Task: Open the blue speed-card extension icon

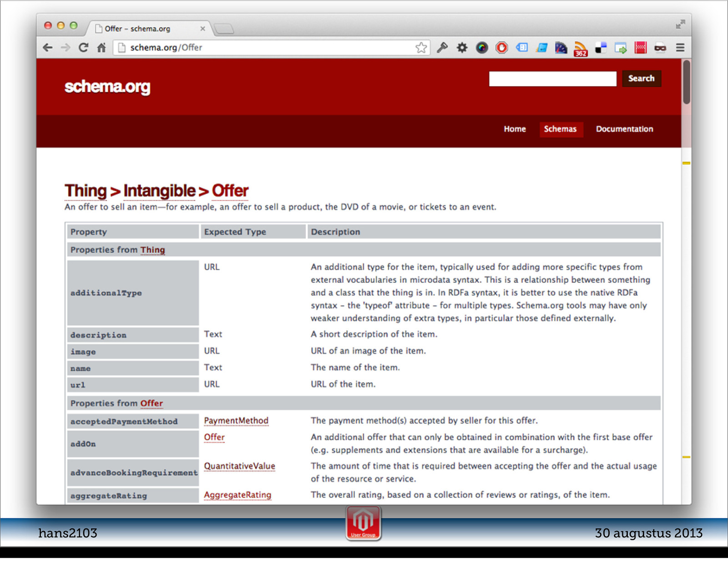Action: [541, 47]
